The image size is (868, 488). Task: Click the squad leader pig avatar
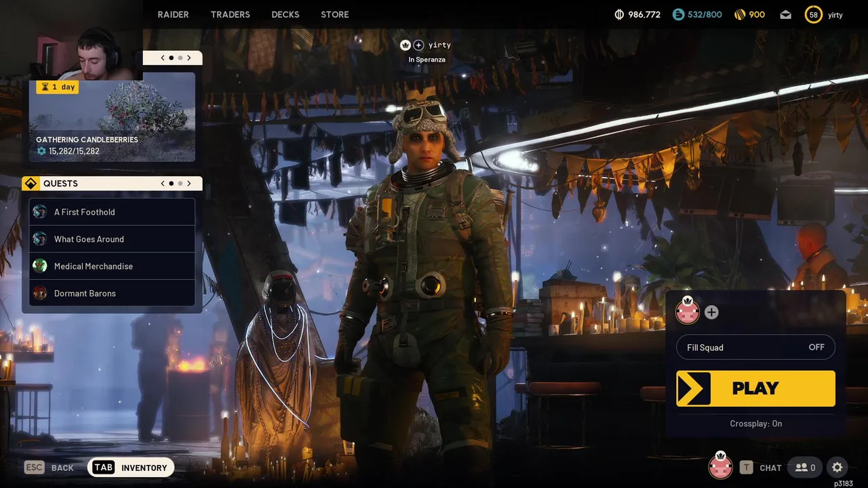[x=687, y=312]
